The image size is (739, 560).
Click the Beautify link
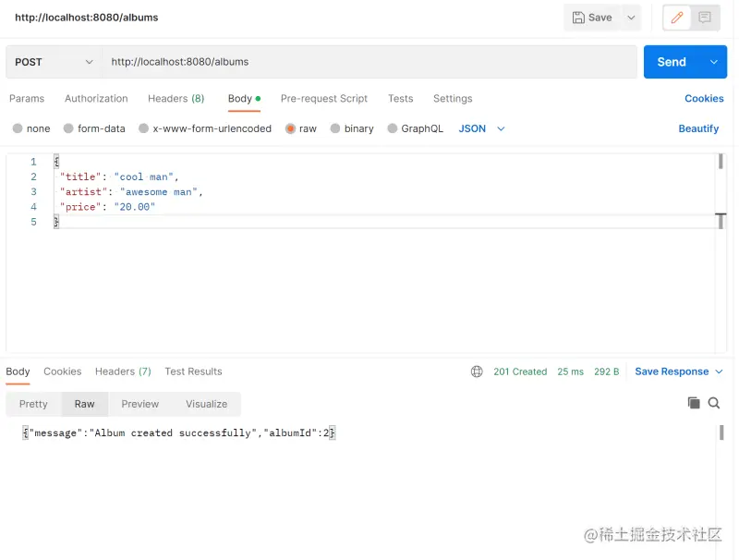coord(698,128)
